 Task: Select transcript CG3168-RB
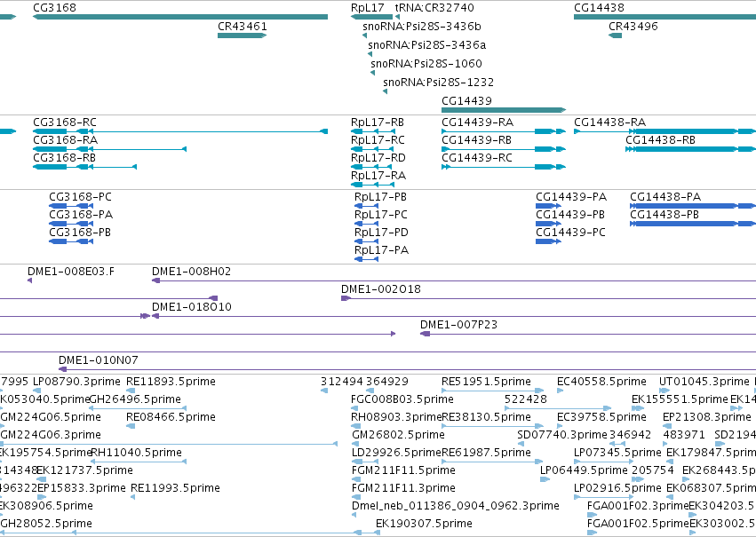tap(85, 167)
